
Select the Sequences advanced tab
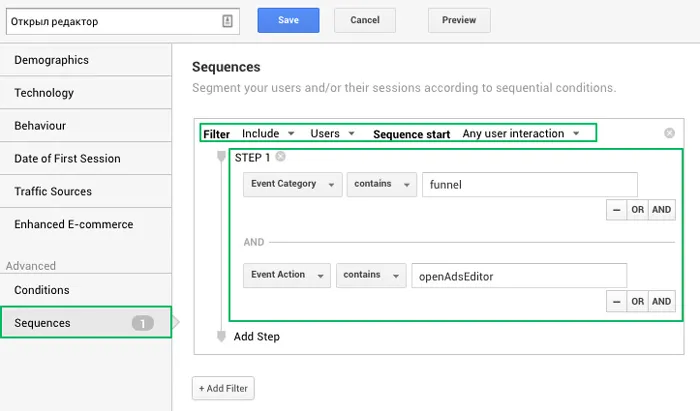point(86,322)
